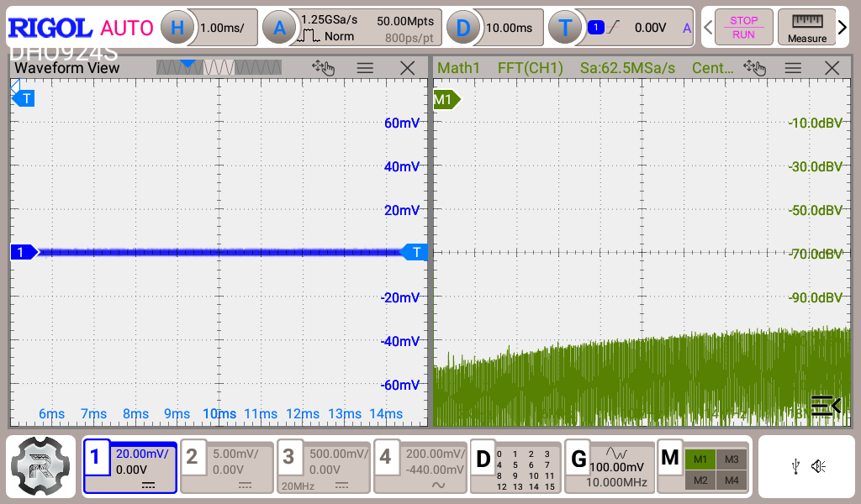Open the Measure button
861x504 pixels.
[x=806, y=28]
